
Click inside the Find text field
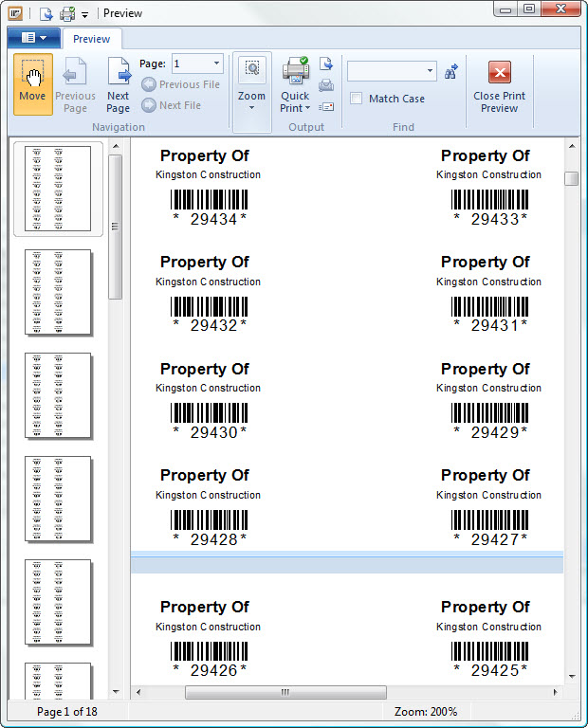tap(386, 71)
